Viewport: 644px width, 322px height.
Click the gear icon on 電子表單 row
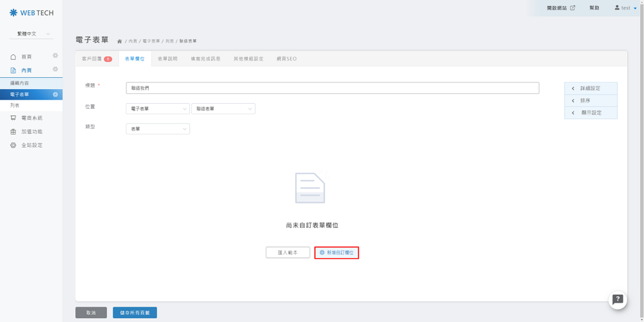(x=55, y=95)
